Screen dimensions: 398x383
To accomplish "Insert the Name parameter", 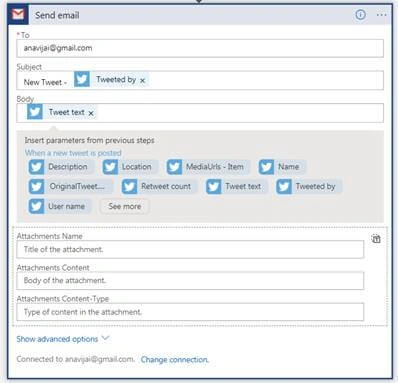I will [x=282, y=167].
